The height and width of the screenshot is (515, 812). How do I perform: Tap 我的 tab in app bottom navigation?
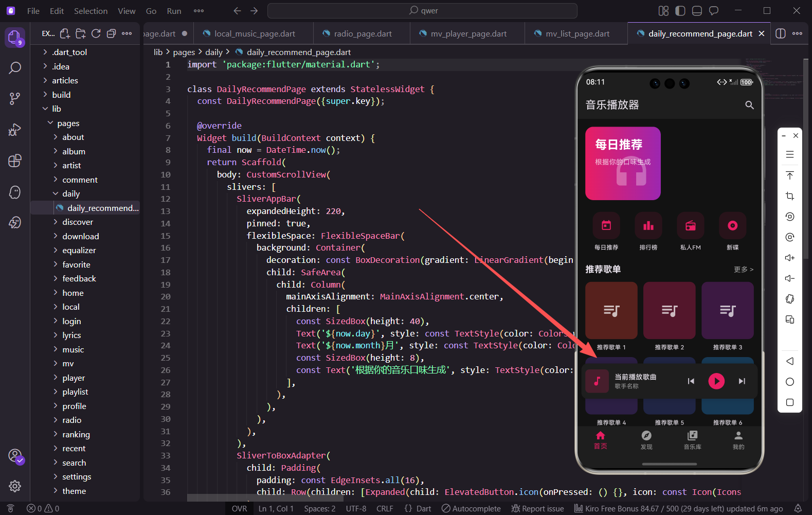pos(738,440)
